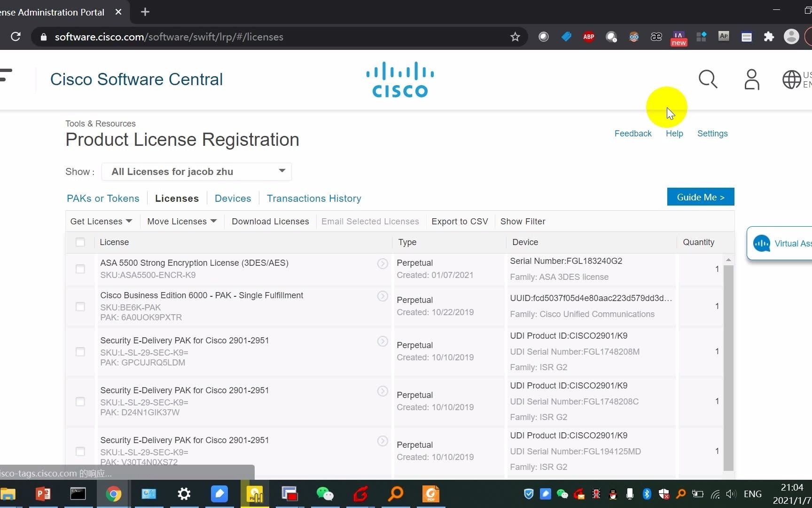Viewport: 812px width, 508px height.
Task: Open the Chrome extensions puzzle menu
Action: pos(769,37)
